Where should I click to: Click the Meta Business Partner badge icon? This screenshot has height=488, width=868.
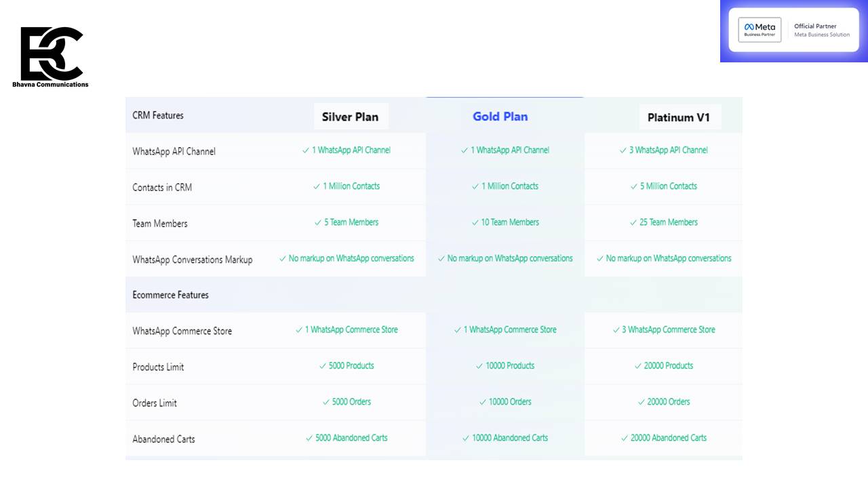(x=759, y=30)
